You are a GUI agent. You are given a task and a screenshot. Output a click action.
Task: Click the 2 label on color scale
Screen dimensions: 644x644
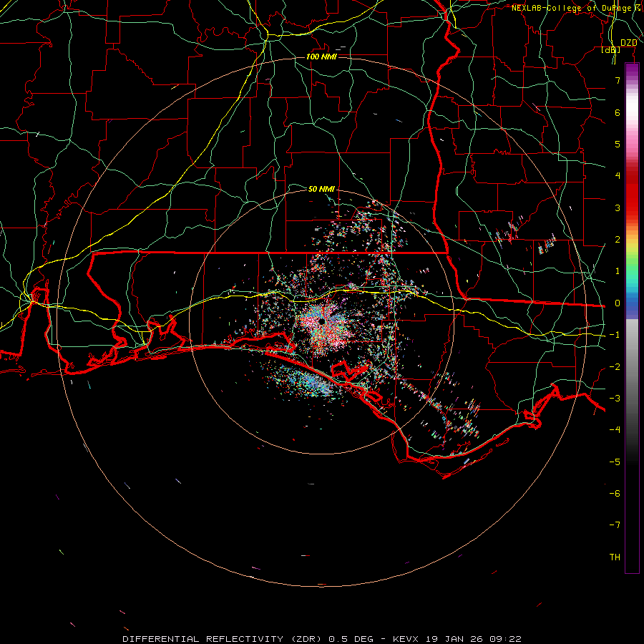[618, 240]
